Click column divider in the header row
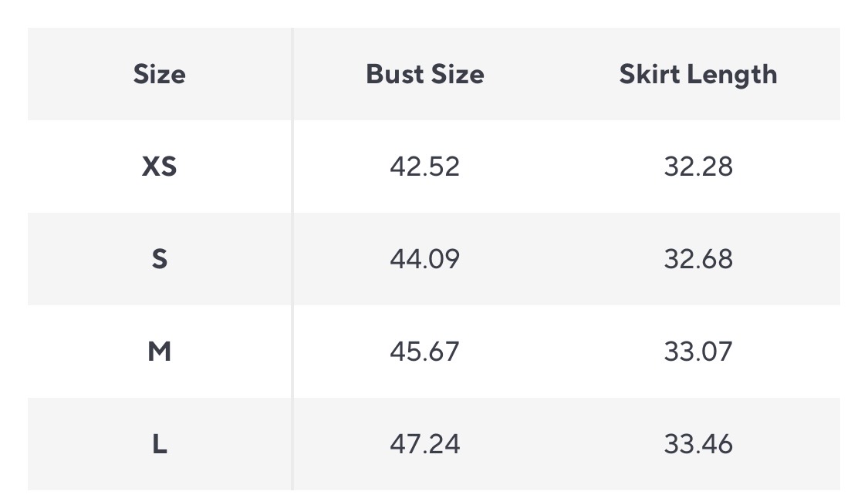This screenshot has height=498, width=868. [x=292, y=74]
